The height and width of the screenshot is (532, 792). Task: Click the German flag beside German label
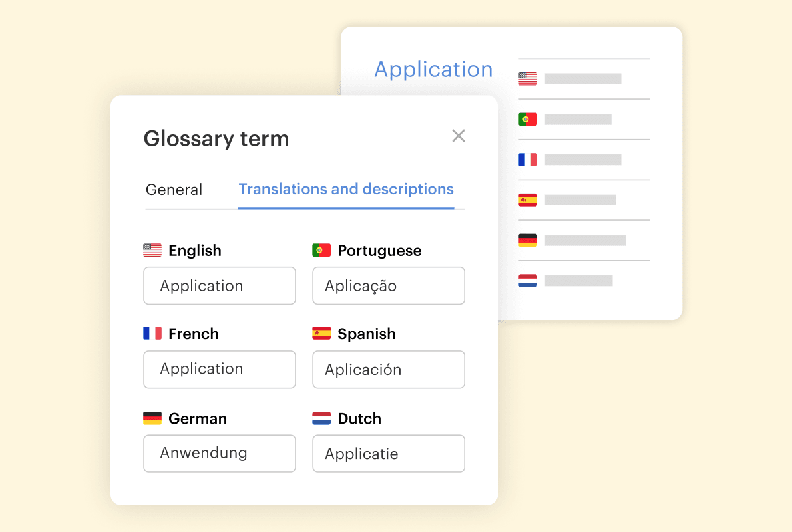(x=152, y=418)
